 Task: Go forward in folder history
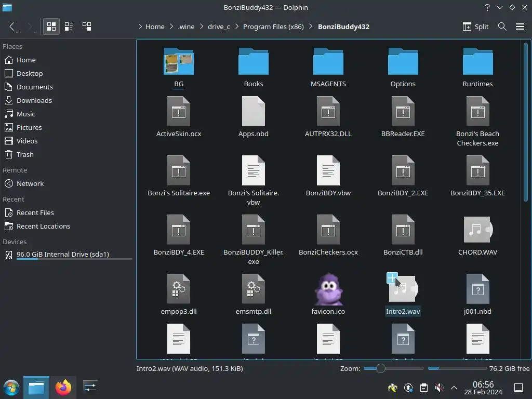(31, 26)
